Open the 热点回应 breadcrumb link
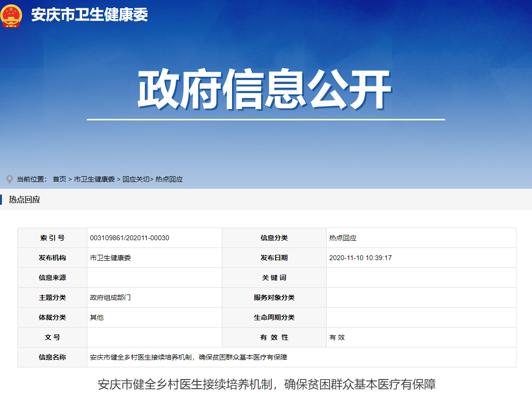This screenshot has width=532, height=395. [169, 179]
